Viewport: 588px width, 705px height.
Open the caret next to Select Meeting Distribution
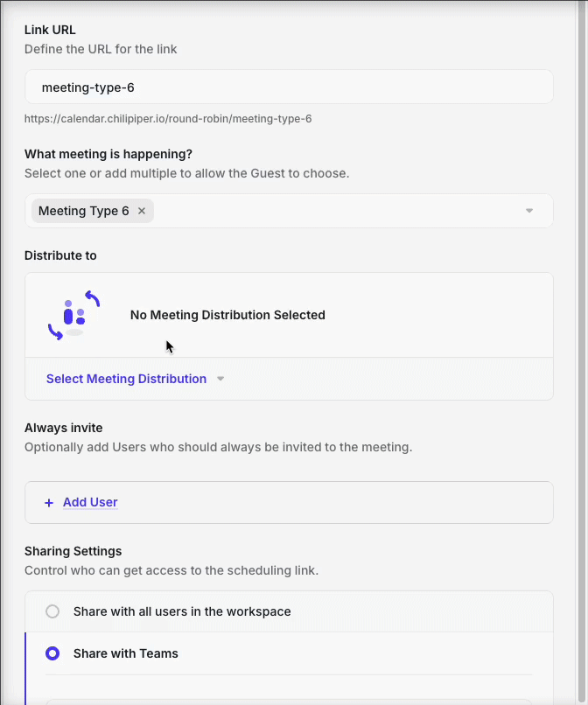click(x=220, y=379)
